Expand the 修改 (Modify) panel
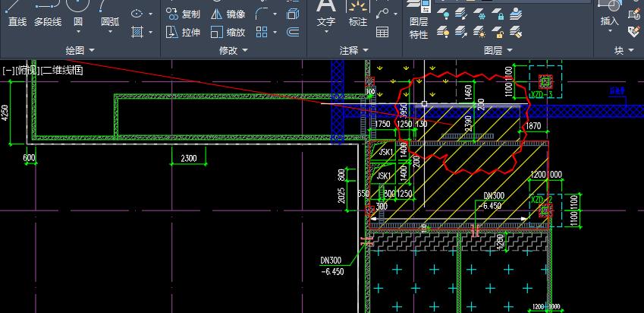This screenshot has width=644, height=313. 234,51
